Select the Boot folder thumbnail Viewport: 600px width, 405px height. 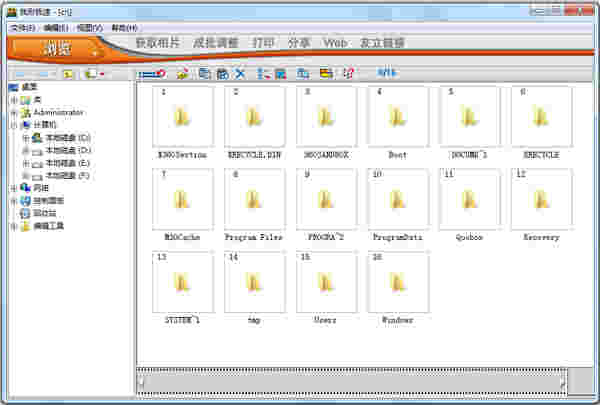[398, 117]
